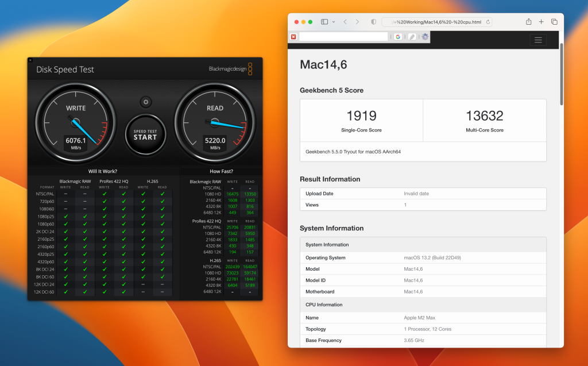Show the tab overview
The image size is (588, 366).
tap(554, 22)
